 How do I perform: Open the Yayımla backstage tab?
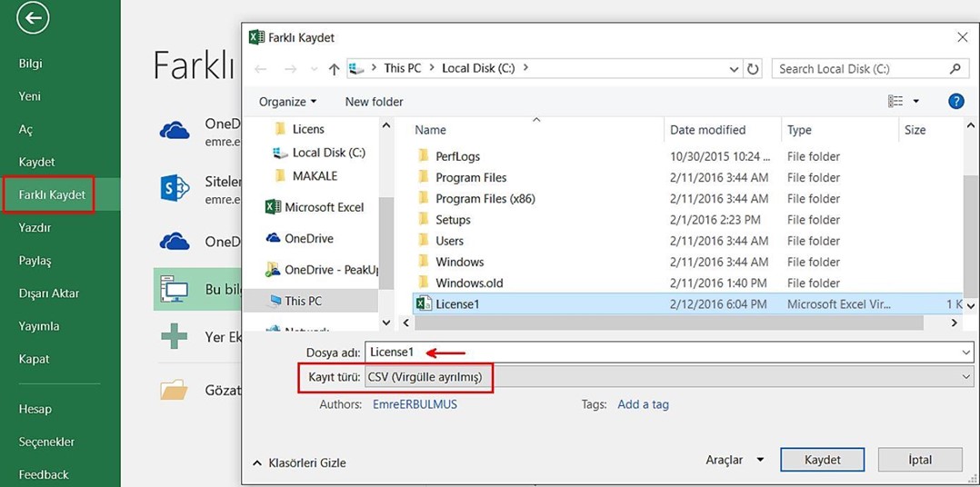tap(39, 326)
